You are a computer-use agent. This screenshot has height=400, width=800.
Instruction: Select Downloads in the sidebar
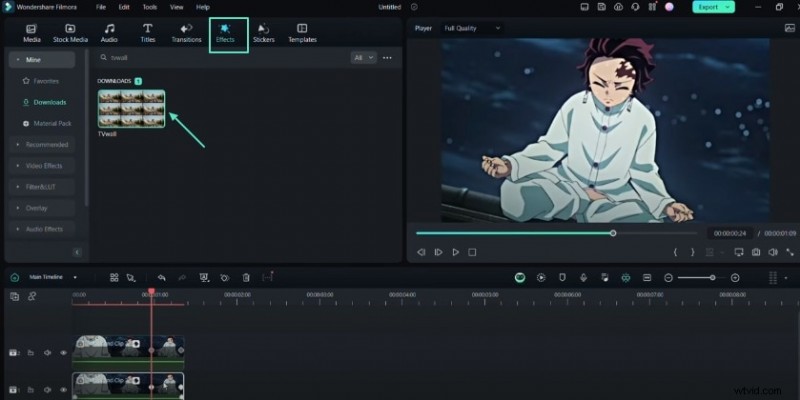pyautogui.click(x=45, y=102)
